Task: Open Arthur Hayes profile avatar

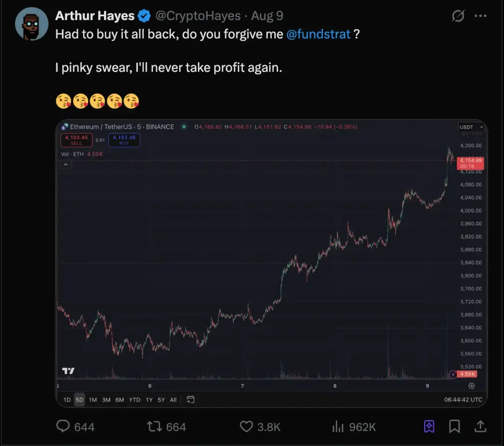Action: pos(32,24)
